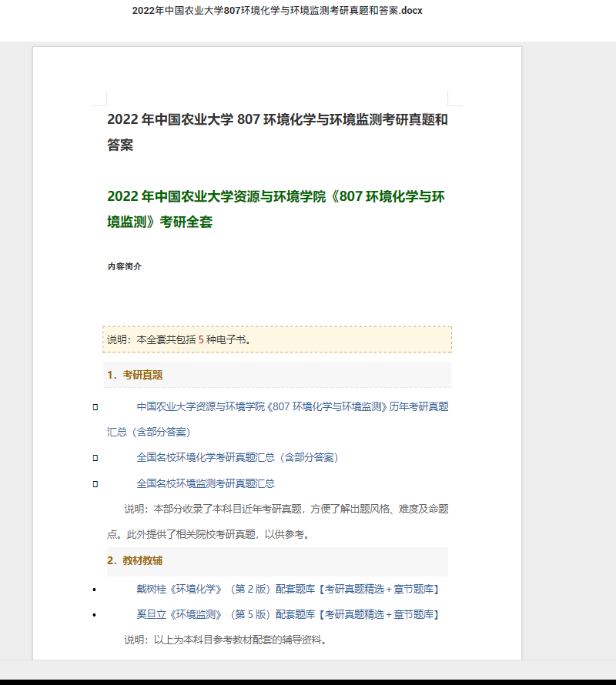Open the 历年考研真题汇总 link for 中国农业大学资源与环境学院
616x685 pixels.
278,419
